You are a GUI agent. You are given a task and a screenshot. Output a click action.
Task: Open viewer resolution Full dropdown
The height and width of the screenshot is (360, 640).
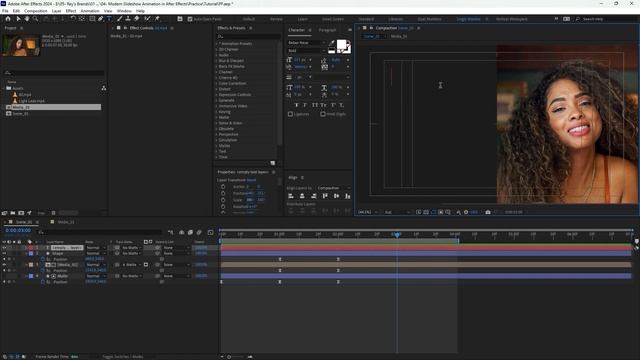click(x=397, y=212)
